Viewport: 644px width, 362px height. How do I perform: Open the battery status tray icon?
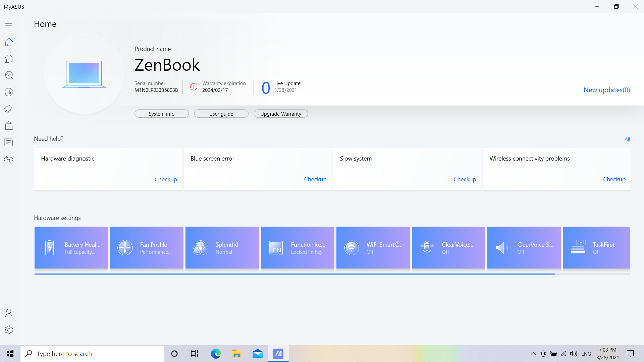[553, 354]
